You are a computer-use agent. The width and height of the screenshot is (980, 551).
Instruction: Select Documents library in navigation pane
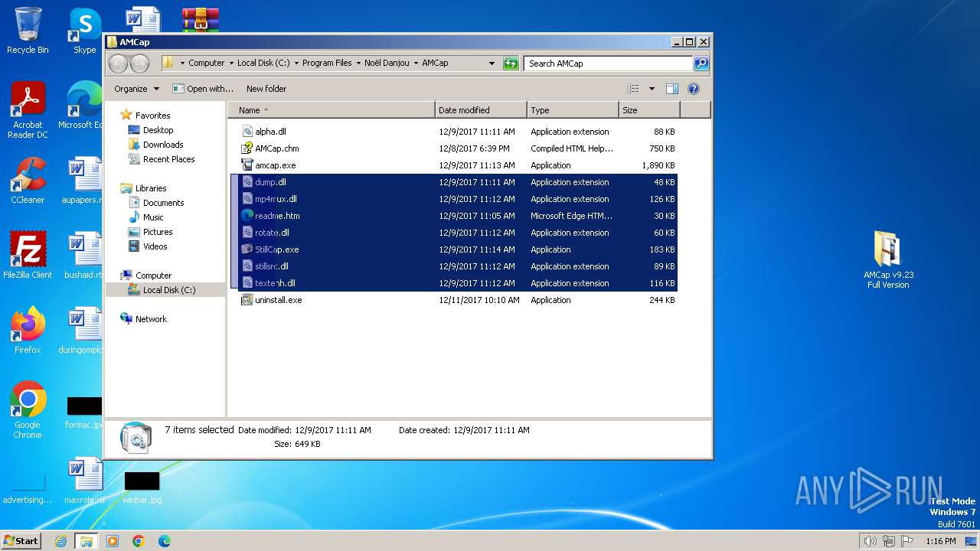[163, 203]
